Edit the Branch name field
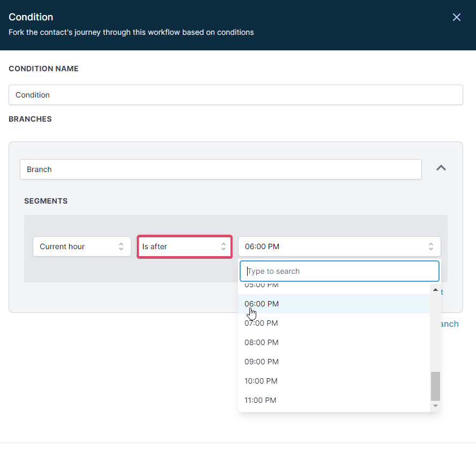The width and height of the screenshot is (476, 449). (221, 169)
